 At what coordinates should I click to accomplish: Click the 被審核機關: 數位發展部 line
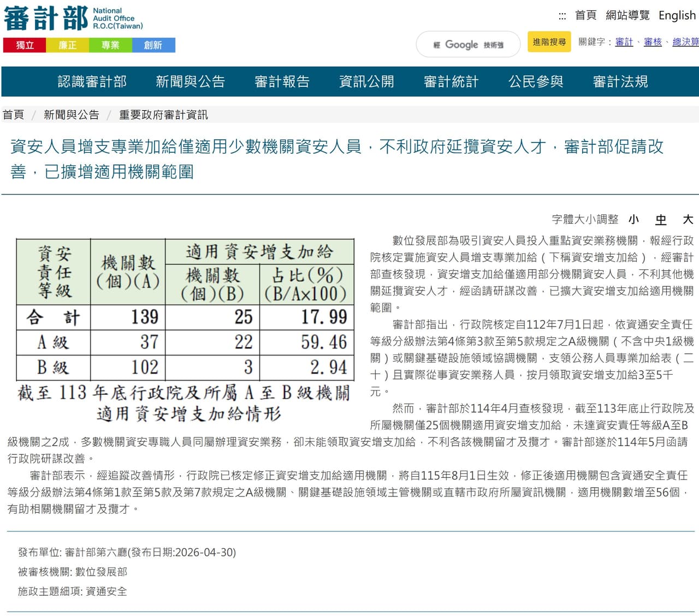73,572
